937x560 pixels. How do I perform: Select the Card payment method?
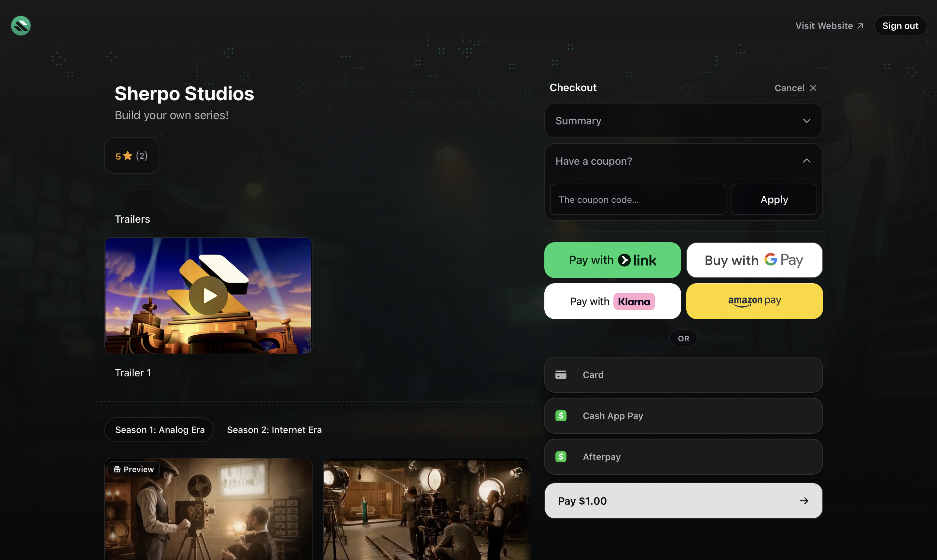point(683,374)
